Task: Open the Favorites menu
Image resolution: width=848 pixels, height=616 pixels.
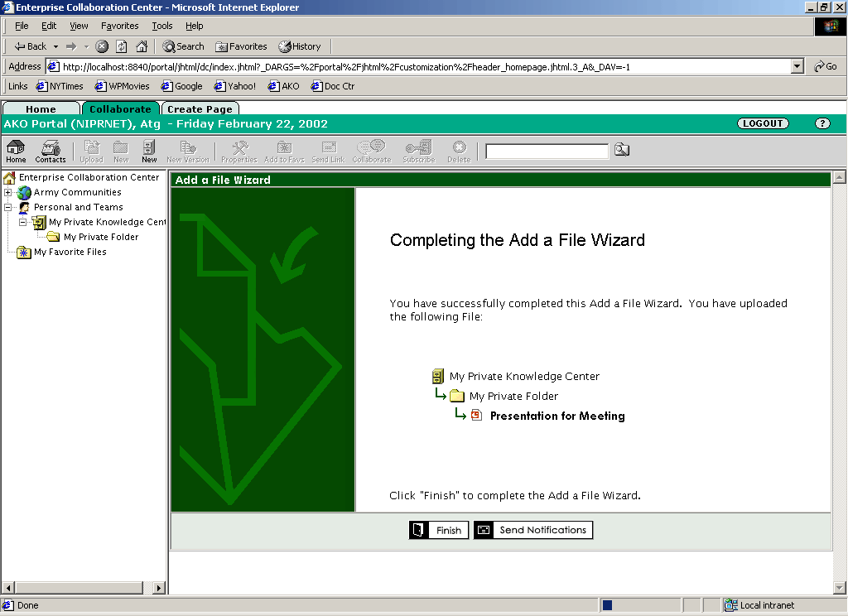Action: 119,26
